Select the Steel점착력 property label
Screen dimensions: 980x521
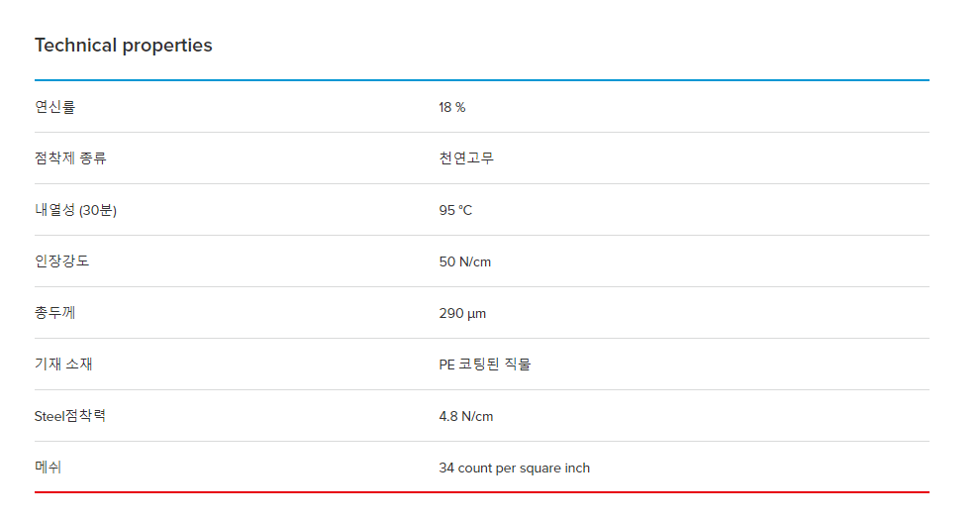point(70,416)
